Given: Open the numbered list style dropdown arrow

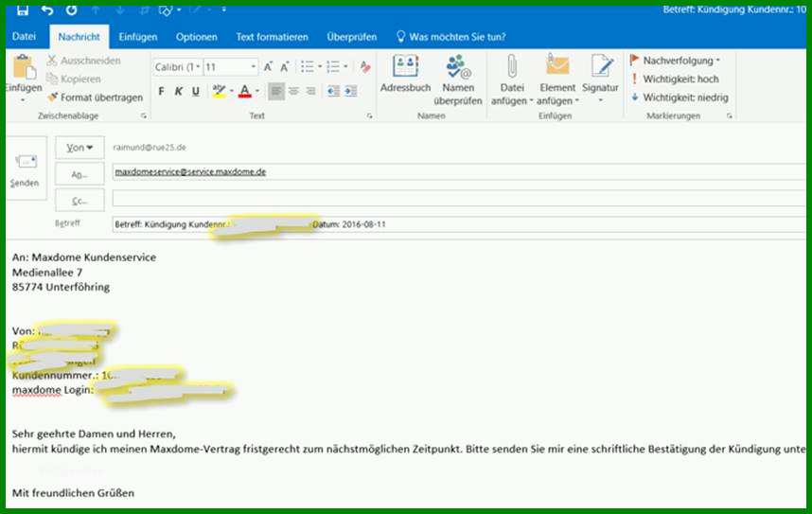Looking at the screenshot, I should (x=345, y=67).
